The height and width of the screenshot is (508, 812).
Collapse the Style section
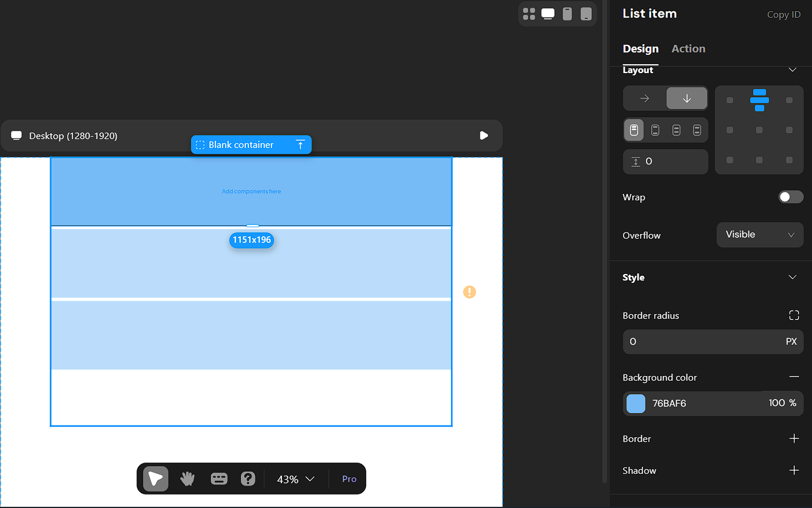792,277
